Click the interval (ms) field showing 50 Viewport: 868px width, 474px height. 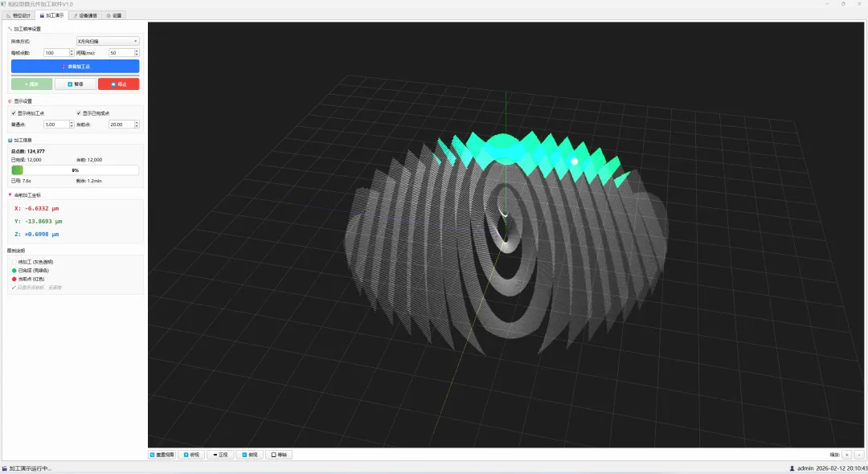coord(121,53)
